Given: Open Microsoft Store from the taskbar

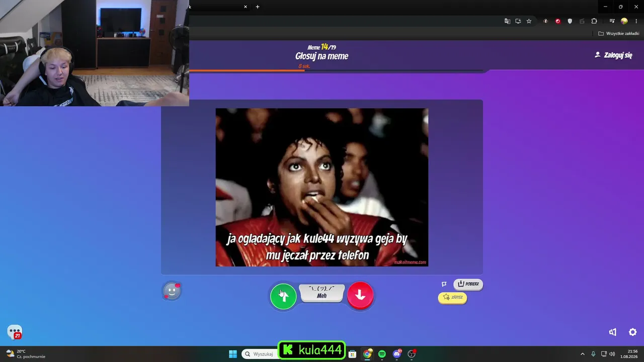Looking at the screenshot, I should coord(353,354).
